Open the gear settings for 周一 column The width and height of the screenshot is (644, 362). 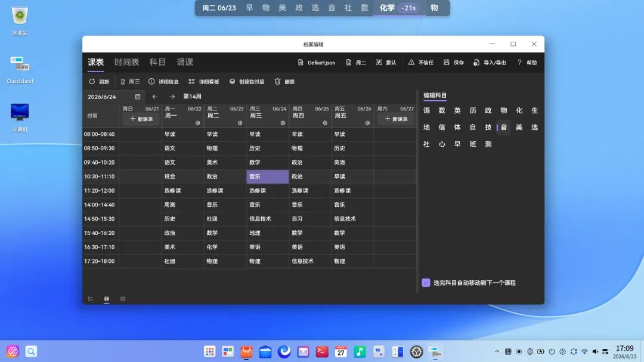tap(197, 123)
